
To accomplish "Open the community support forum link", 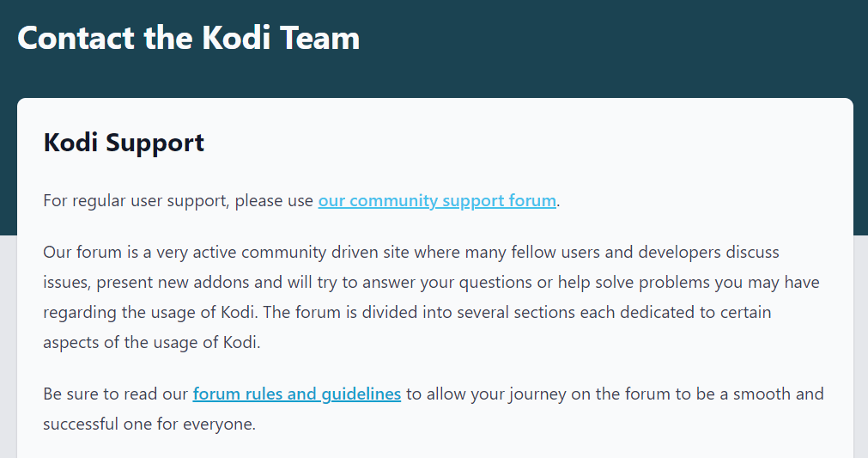I will click(437, 200).
